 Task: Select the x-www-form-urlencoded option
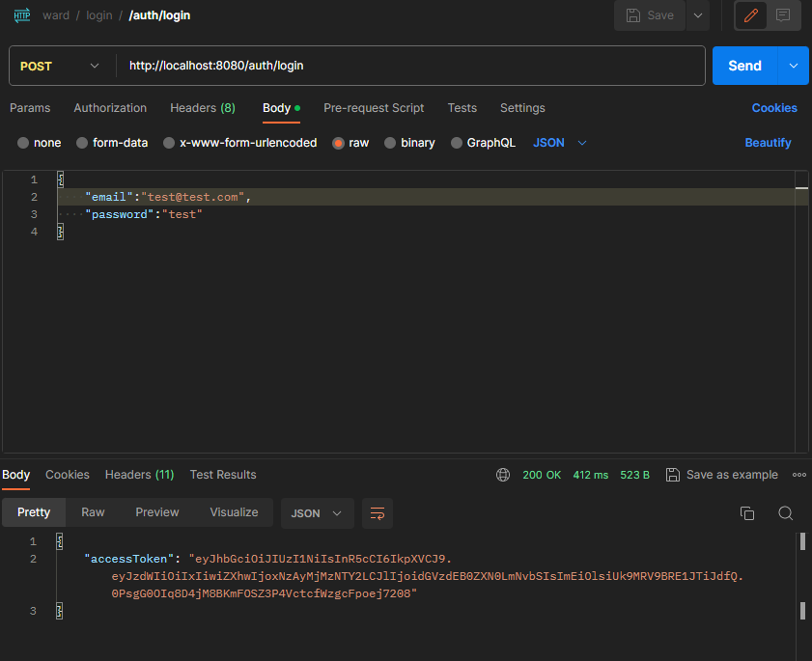(x=239, y=143)
